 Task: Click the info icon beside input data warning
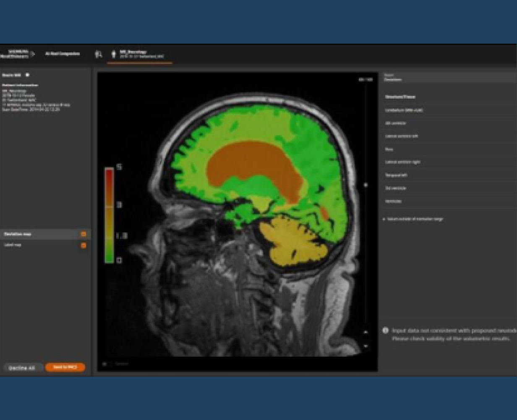(x=385, y=331)
